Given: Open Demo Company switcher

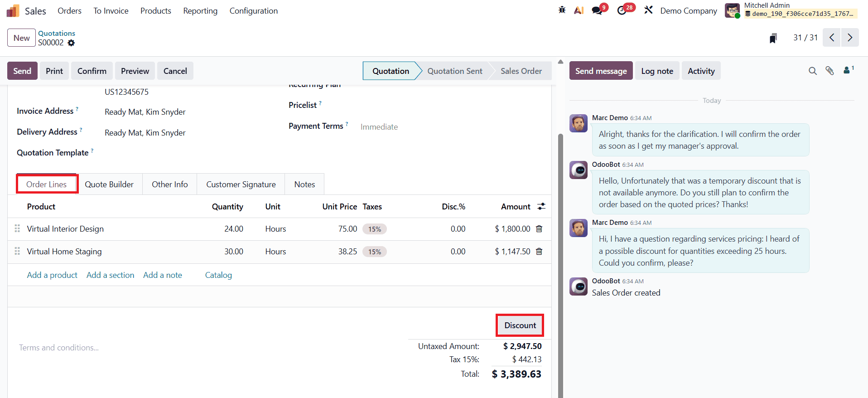Looking at the screenshot, I should click(689, 11).
